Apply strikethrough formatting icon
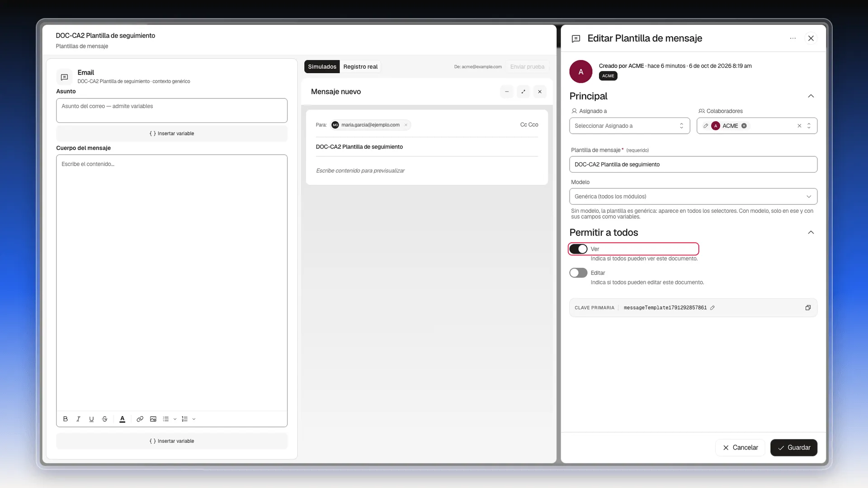868x488 pixels. click(104, 419)
